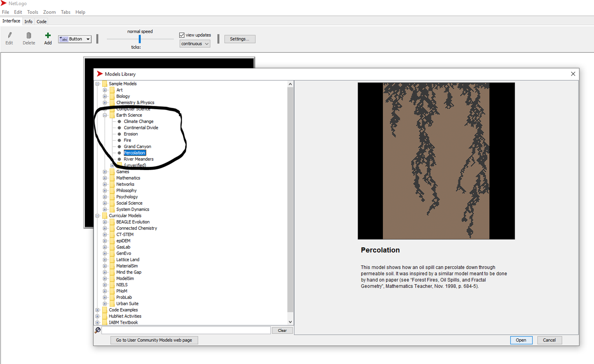Open the Zoom menu
The height and width of the screenshot is (364, 594).
coord(49,12)
